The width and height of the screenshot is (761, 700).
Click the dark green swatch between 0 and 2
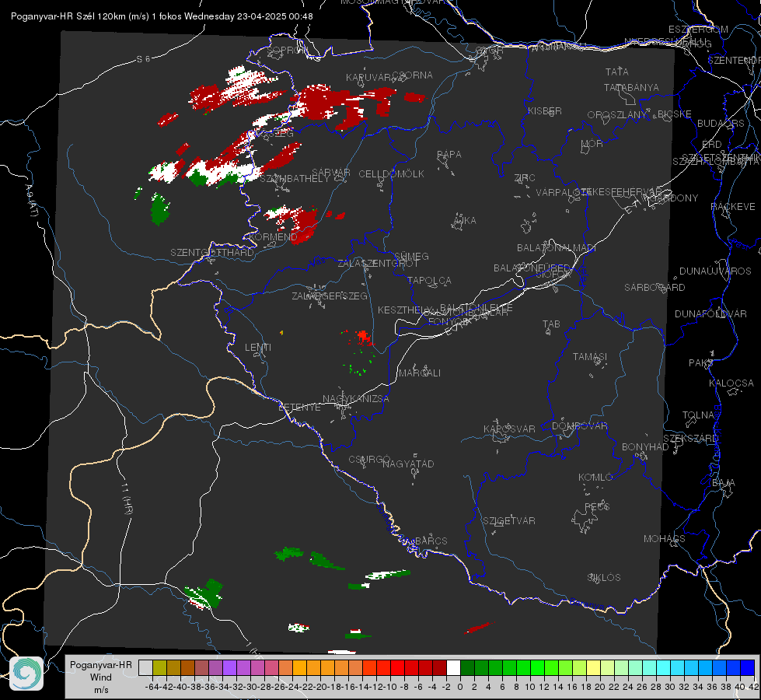(467, 667)
